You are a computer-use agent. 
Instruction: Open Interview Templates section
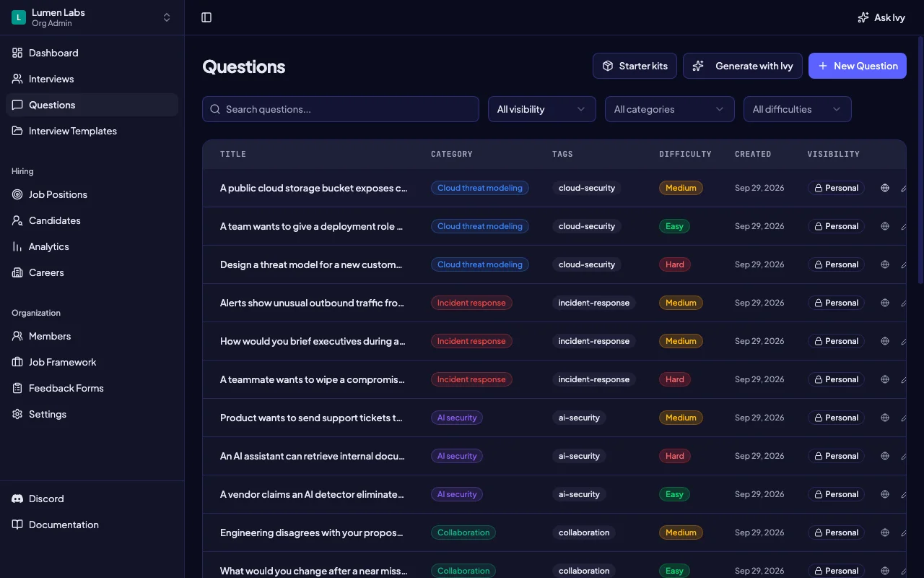pos(92,131)
